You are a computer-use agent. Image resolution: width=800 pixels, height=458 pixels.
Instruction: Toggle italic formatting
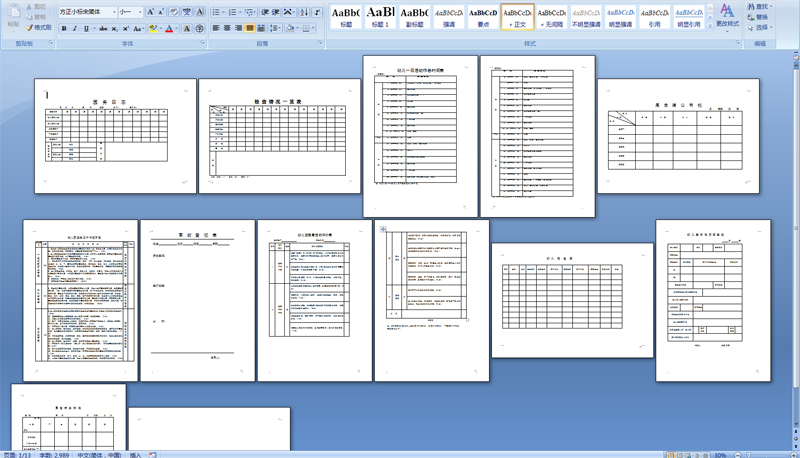coord(74,29)
